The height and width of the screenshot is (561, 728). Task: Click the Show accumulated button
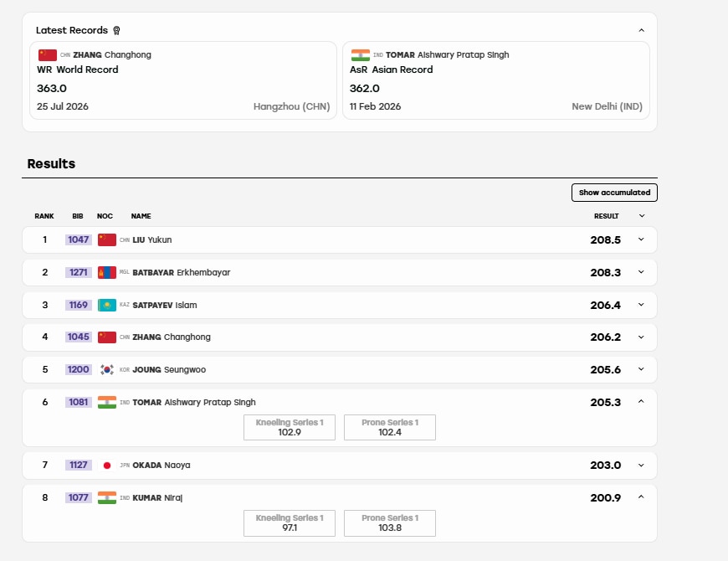(x=614, y=193)
